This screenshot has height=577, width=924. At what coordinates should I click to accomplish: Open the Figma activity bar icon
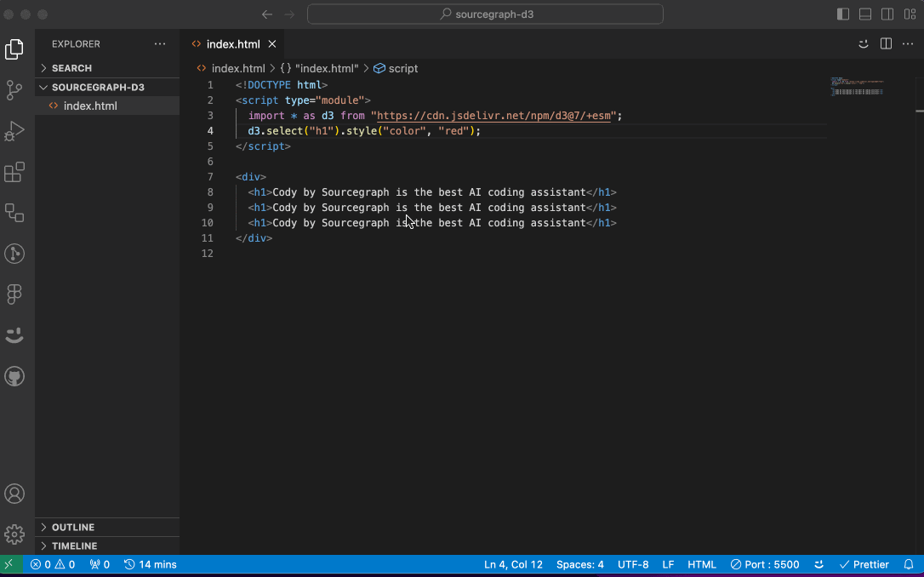[14, 294]
